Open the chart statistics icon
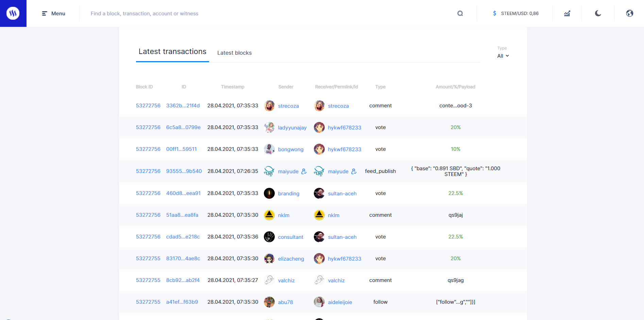Viewport: 644px width, 320px height. [567, 14]
